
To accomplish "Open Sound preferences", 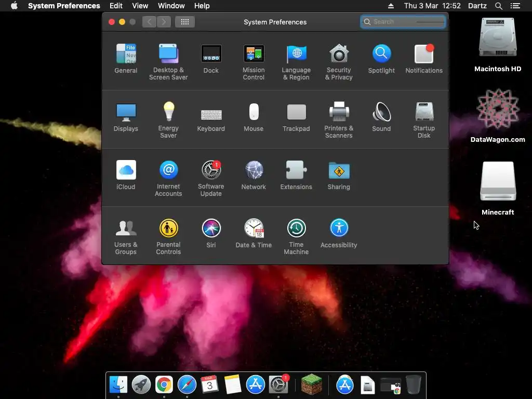I will pyautogui.click(x=381, y=117).
